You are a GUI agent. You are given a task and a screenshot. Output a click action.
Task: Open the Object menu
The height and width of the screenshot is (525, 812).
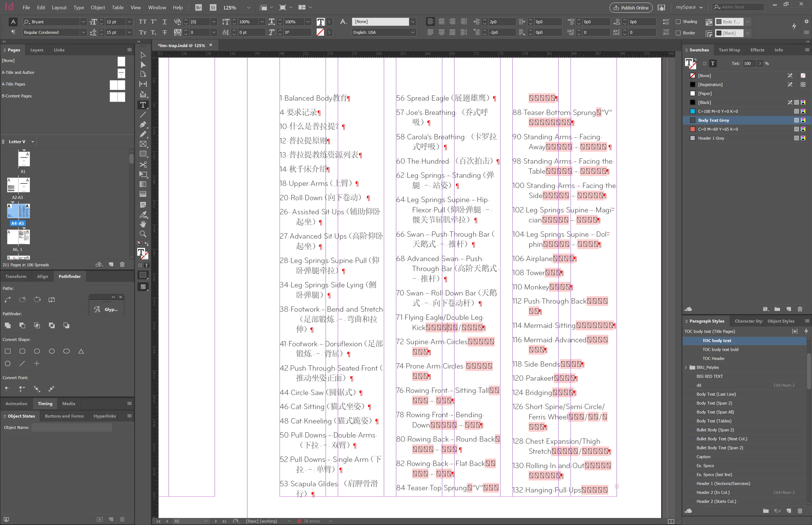coord(98,8)
